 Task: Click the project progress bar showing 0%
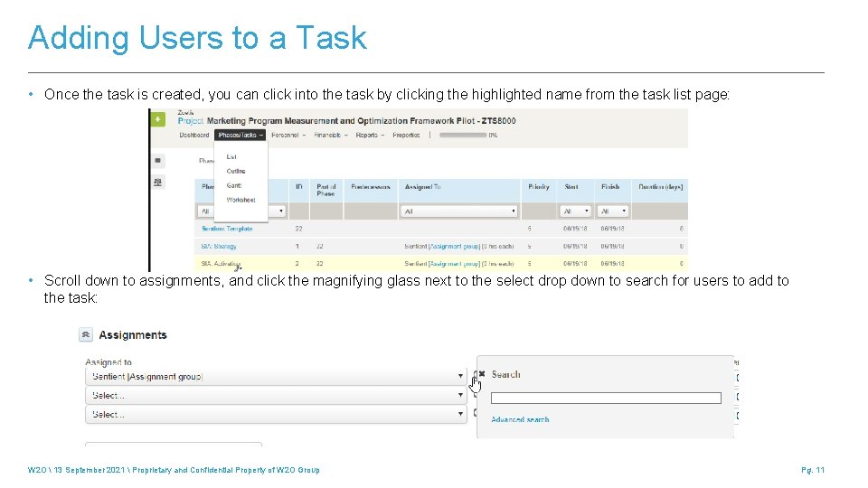pos(463,135)
